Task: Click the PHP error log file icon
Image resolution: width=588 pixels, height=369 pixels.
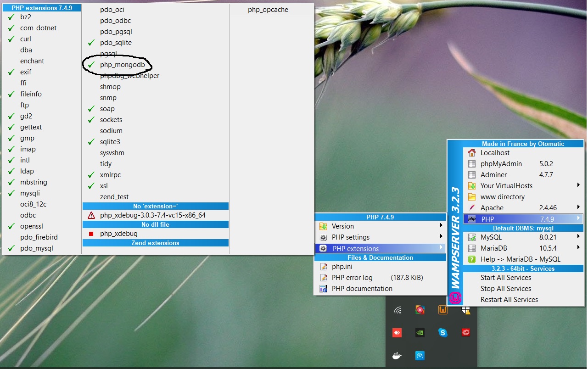Action: [323, 278]
